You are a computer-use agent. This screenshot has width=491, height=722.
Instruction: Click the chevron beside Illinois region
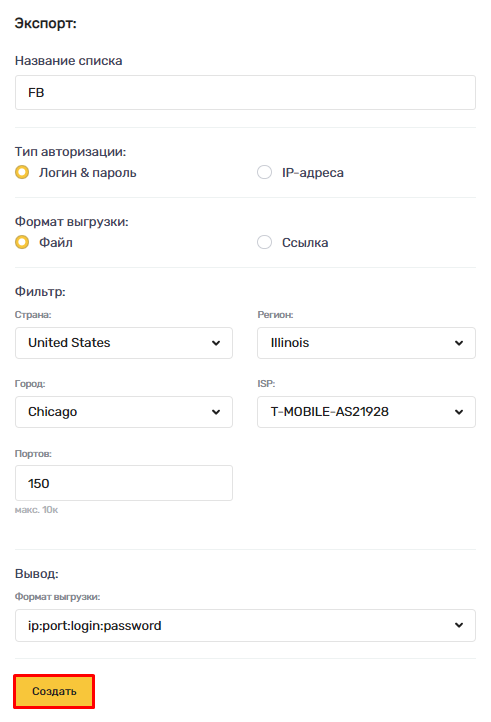459,343
